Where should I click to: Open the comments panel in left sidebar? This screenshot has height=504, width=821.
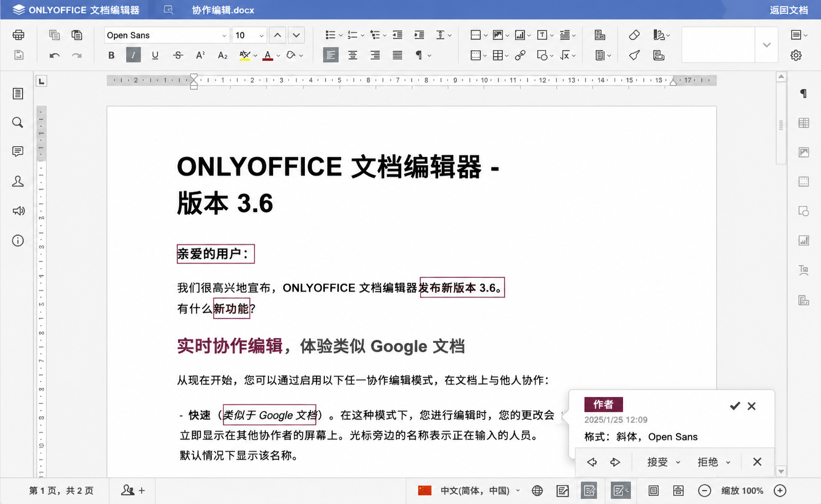(x=18, y=152)
